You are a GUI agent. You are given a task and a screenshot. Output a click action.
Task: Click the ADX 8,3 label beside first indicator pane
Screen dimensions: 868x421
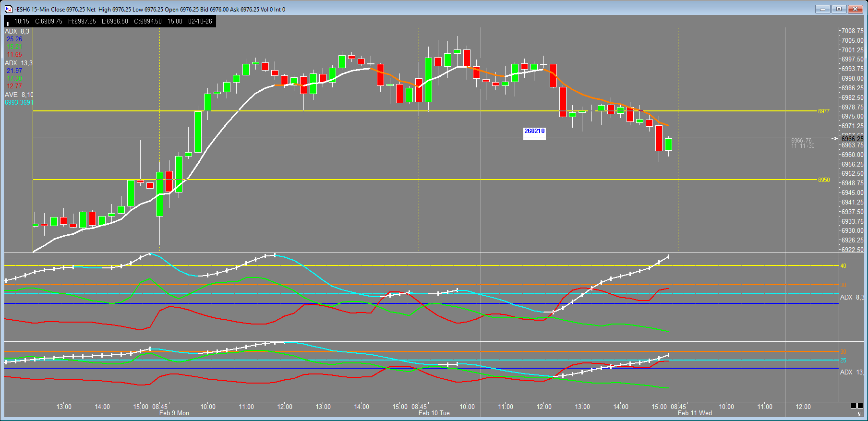[851, 298]
